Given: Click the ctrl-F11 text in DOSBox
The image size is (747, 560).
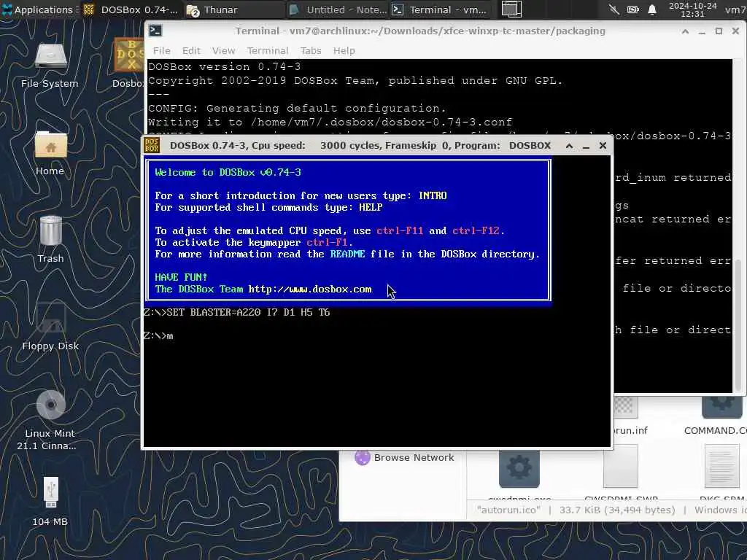Looking at the screenshot, I should 400,230.
